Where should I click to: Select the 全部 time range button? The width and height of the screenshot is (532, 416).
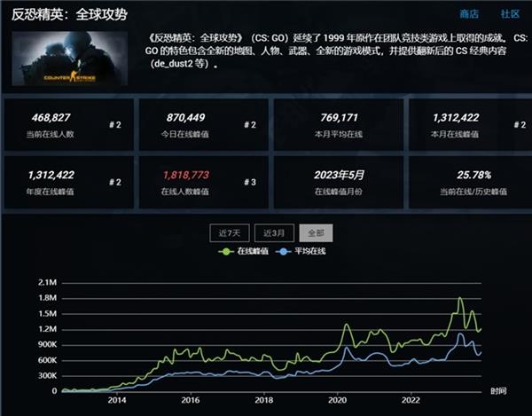(x=316, y=232)
